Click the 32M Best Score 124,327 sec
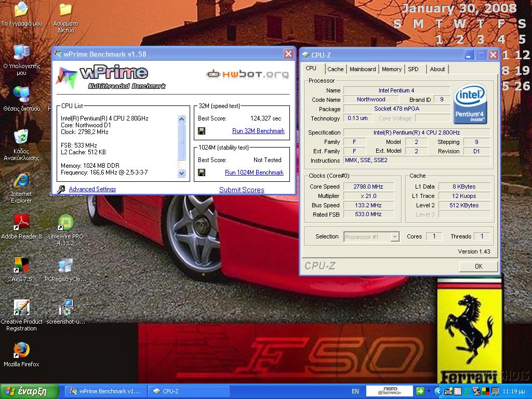The image size is (532, 399). (x=265, y=118)
